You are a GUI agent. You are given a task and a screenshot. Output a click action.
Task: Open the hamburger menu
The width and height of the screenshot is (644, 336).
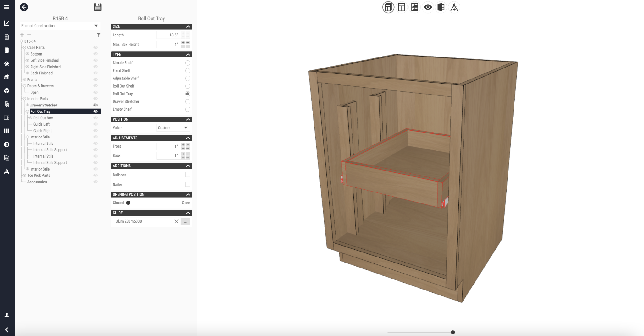tap(7, 7)
